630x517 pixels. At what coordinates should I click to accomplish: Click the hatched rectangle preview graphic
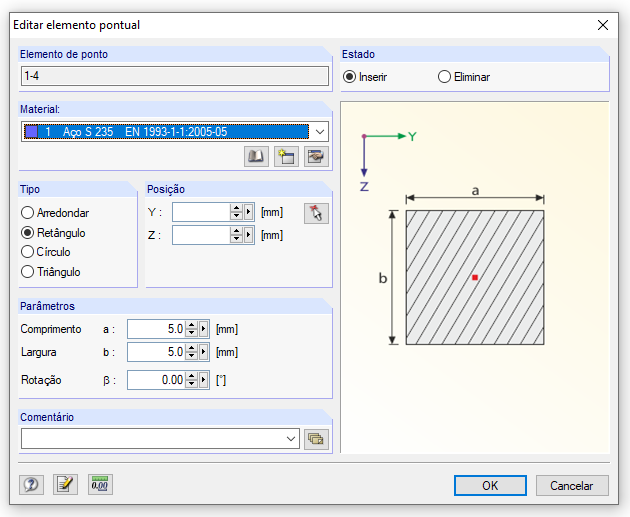(475, 277)
